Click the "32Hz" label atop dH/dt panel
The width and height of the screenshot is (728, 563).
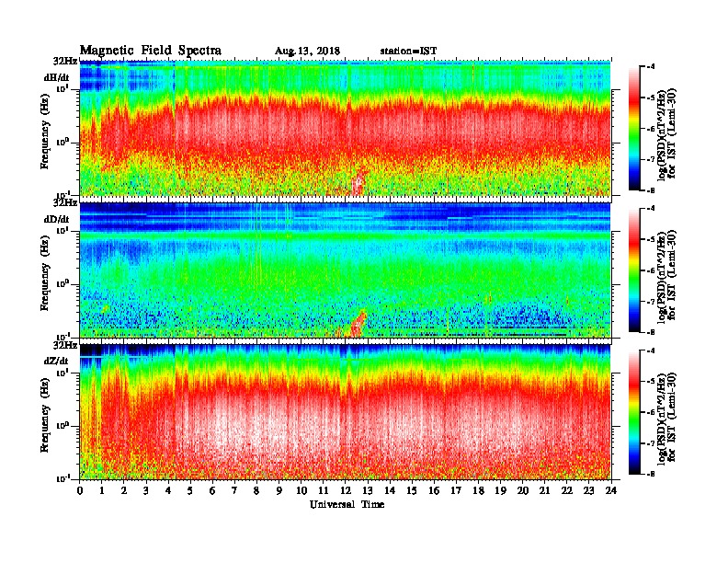[x=65, y=61]
